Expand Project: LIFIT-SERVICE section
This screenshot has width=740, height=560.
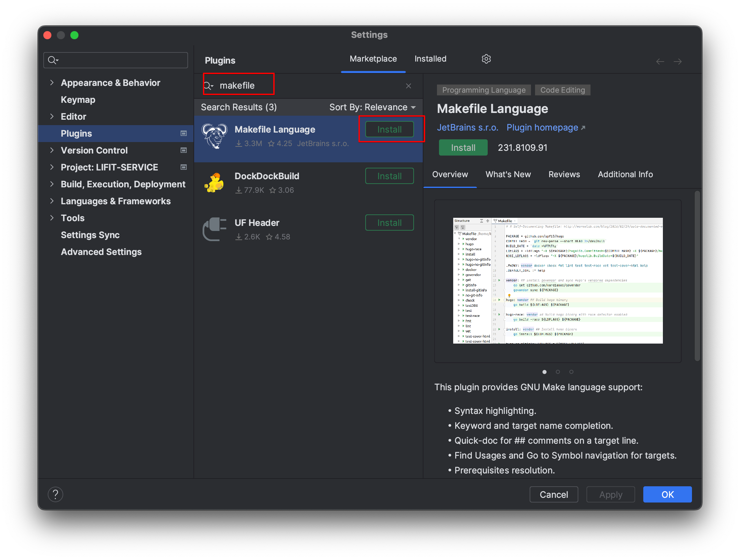[52, 167]
